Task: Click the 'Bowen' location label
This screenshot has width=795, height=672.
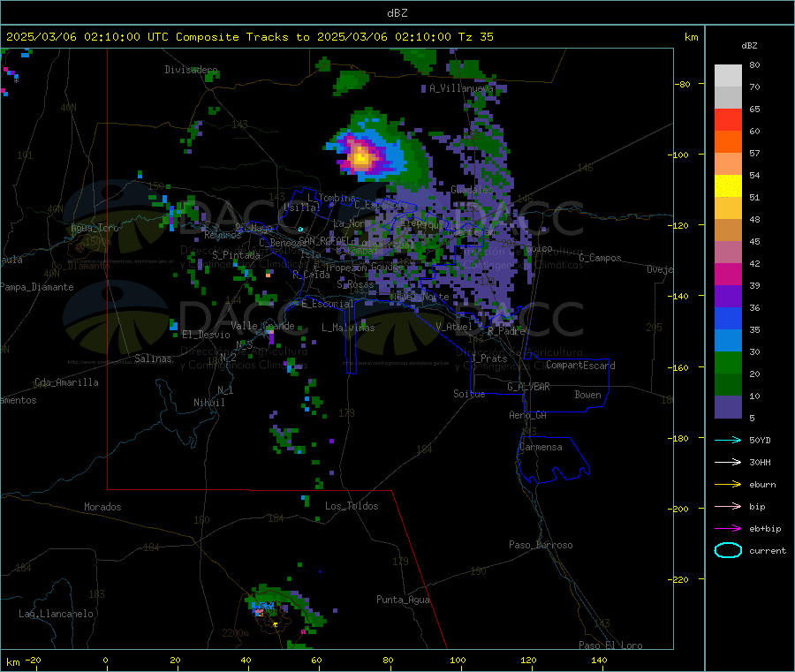Action: [587, 395]
